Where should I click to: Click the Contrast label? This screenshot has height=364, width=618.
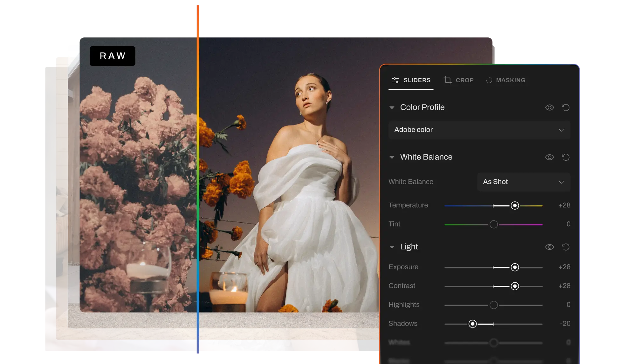[x=402, y=286]
